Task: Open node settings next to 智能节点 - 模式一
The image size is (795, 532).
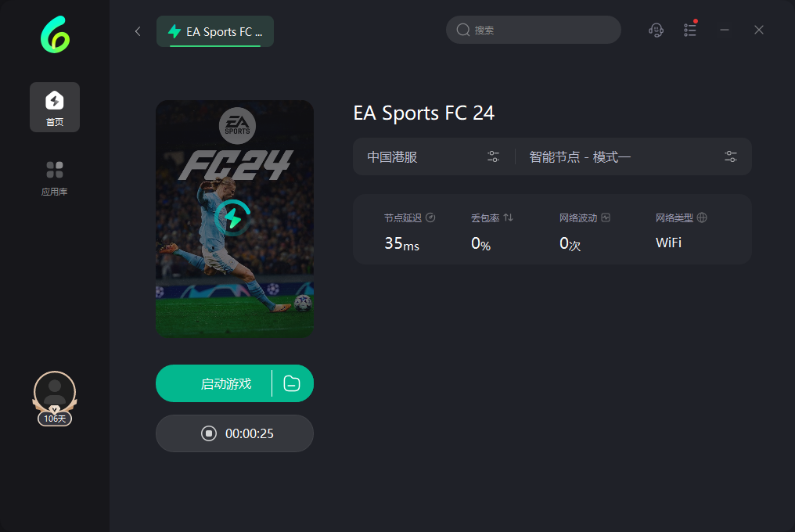Action: coord(731,156)
